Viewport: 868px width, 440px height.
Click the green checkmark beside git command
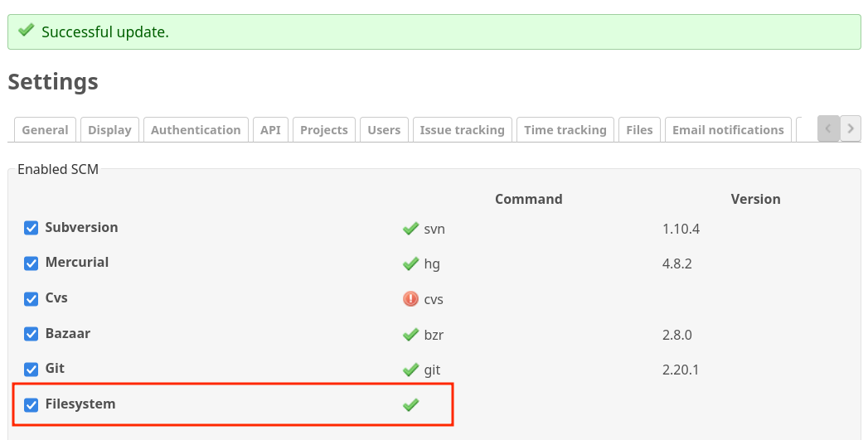pos(410,370)
